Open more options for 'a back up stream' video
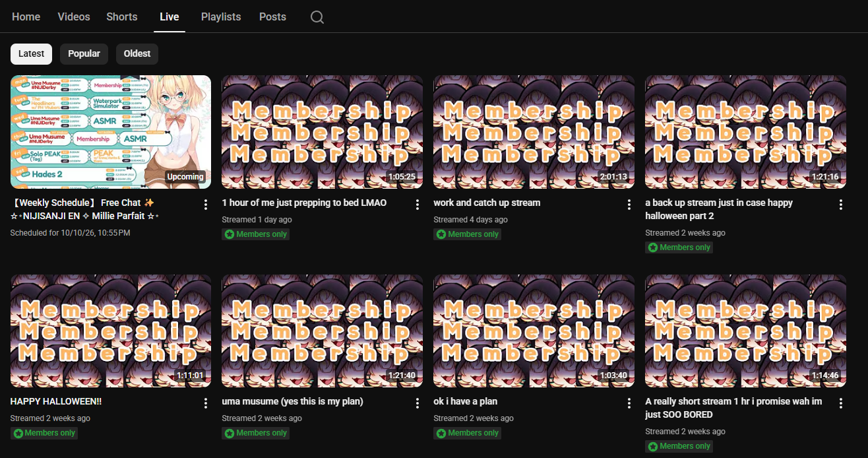The height and width of the screenshot is (458, 868). (x=841, y=205)
